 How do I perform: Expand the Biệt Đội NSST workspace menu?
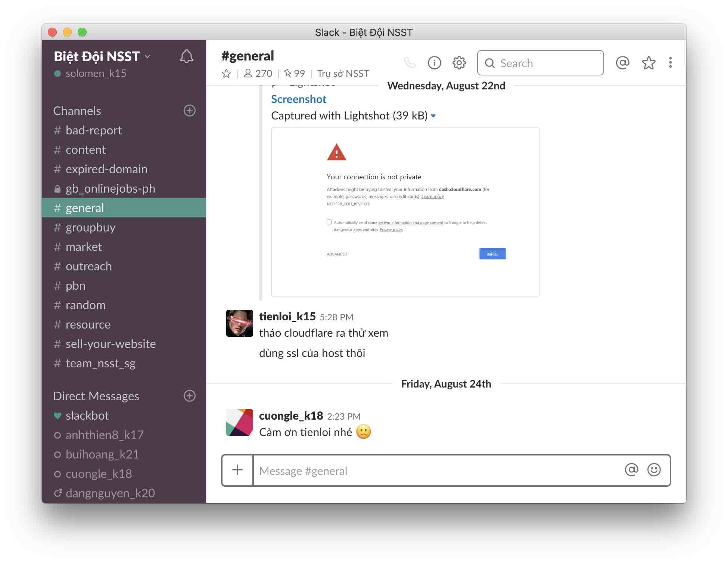tap(102, 57)
